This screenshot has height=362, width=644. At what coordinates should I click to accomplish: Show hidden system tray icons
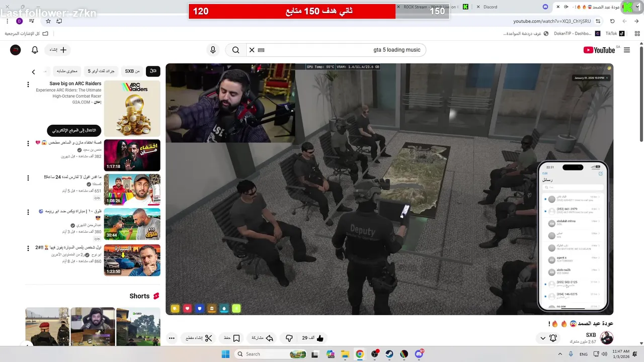tap(561, 354)
